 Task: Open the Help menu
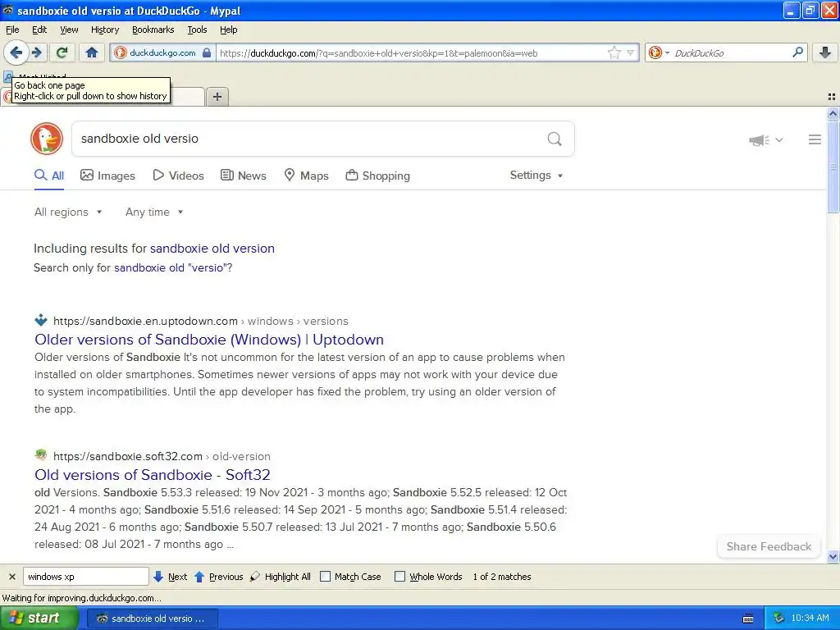coord(228,30)
